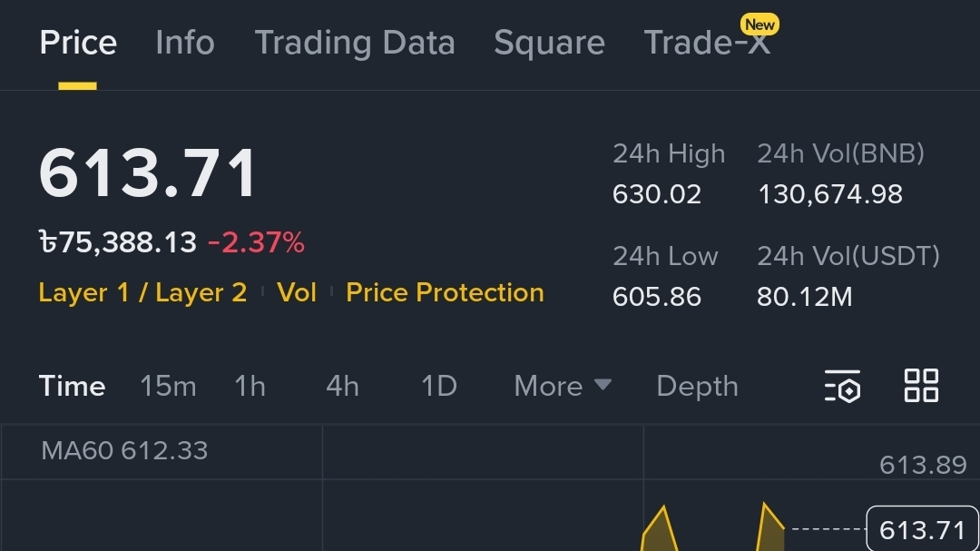Viewport: 980px width, 551px height.
Task: Click the 613.71 current price marker on chart
Action: click(922, 529)
